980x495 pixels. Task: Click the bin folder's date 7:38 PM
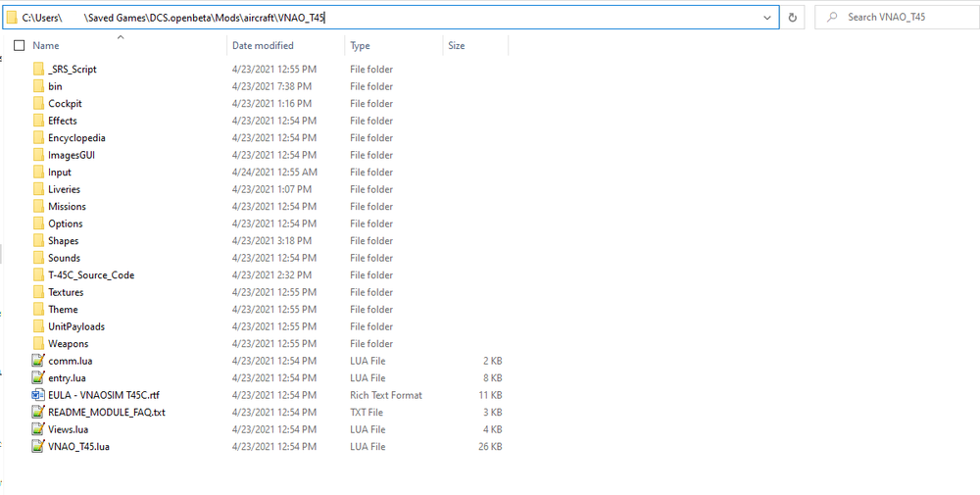[x=271, y=86]
